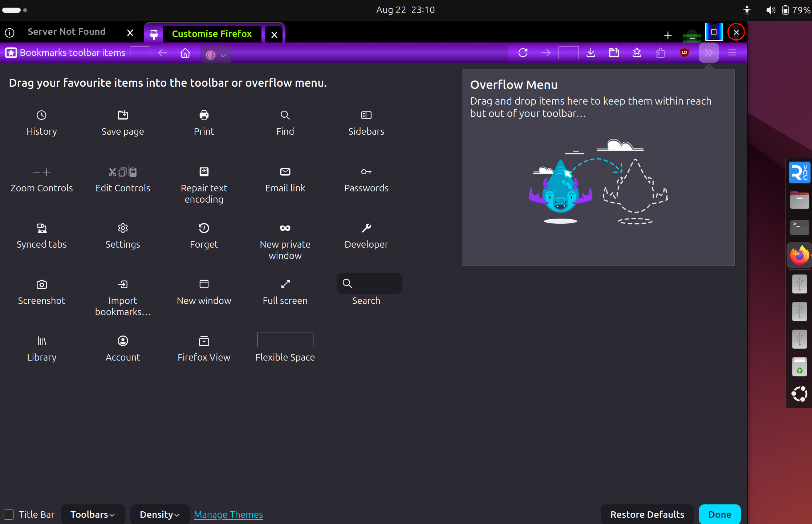Launch Terminal from the Ubuntu dock
The width and height of the screenshot is (812, 524).
pyautogui.click(x=799, y=227)
